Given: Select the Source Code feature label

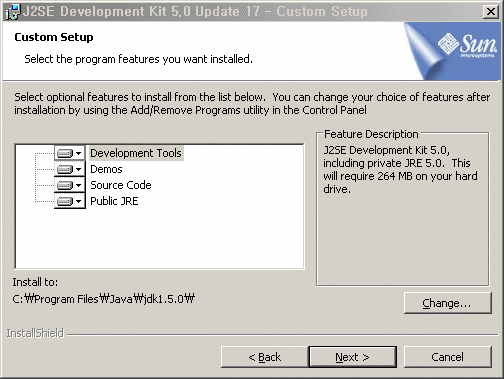Looking at the screenshot, I should click(121, 185).
